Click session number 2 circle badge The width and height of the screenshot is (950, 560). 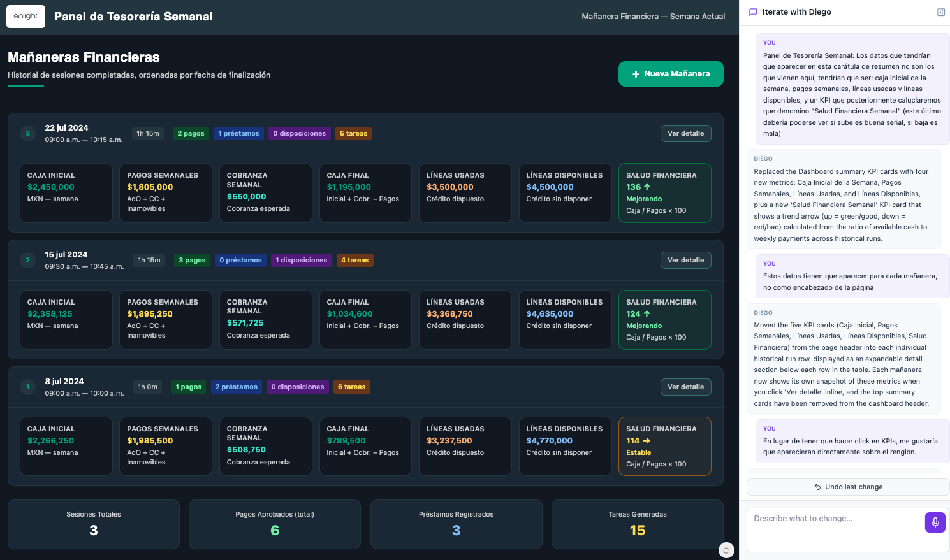[27, 260]
